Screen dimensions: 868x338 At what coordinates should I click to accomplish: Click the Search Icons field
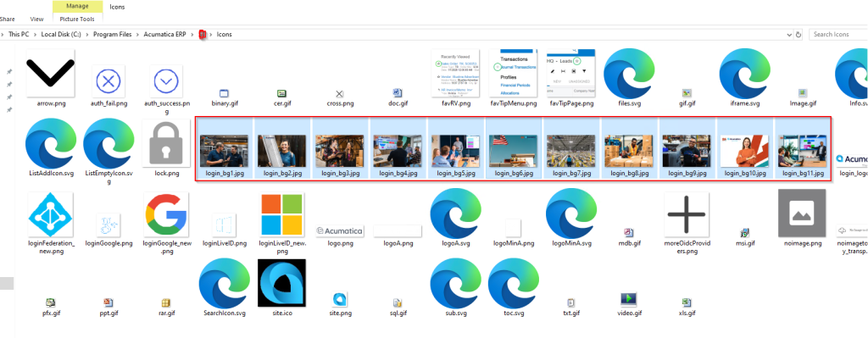pyautogui.click(x=838, y=34)
